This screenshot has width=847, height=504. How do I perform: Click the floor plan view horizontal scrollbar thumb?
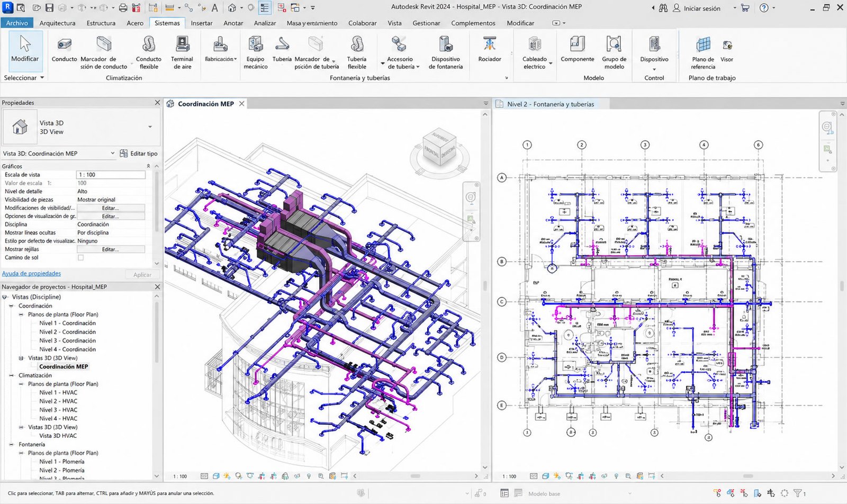click(x=747, y=476)
